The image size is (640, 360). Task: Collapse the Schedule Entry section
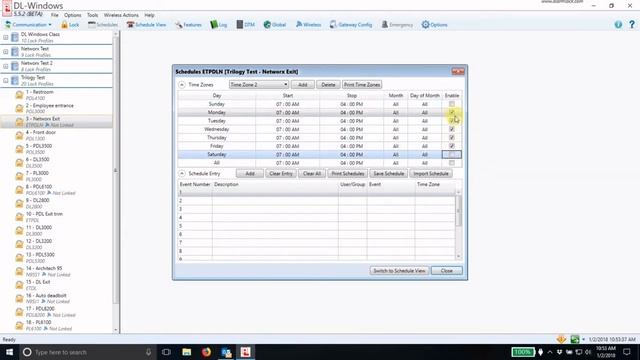(182, 173)
